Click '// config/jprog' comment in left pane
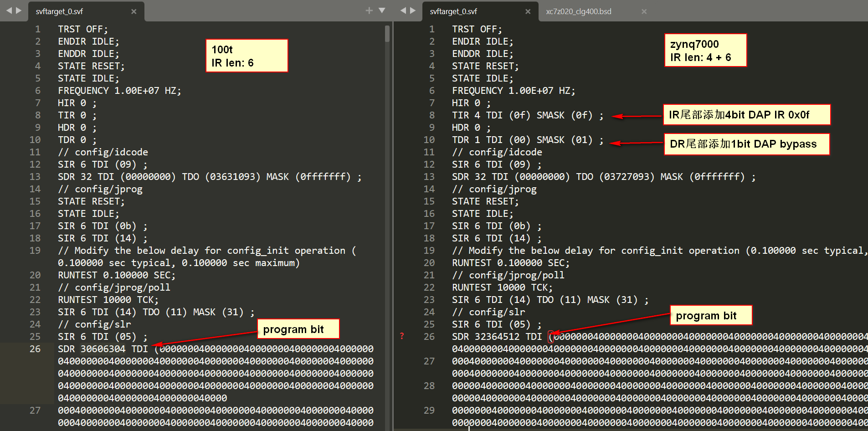This screenshot has width=868, height=431. 100,190
